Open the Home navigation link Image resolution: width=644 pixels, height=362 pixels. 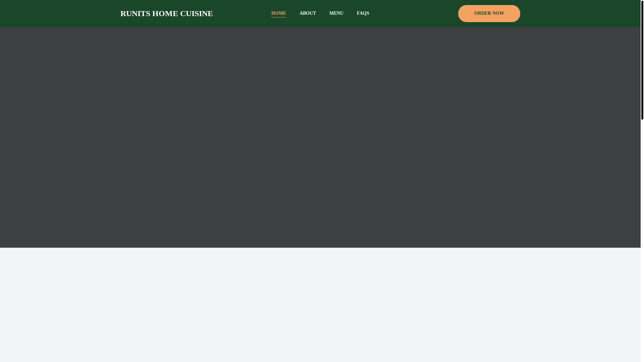(x=278, y=13)
